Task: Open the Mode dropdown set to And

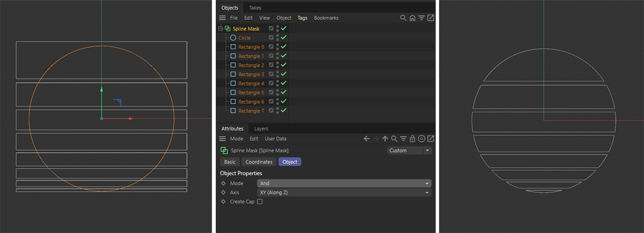Action: 344,183
